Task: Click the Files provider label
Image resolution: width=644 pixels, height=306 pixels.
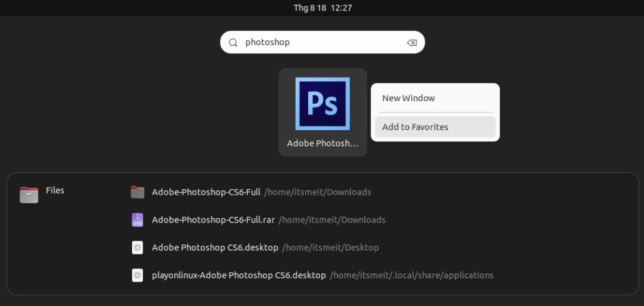Action: pos(55,190)
